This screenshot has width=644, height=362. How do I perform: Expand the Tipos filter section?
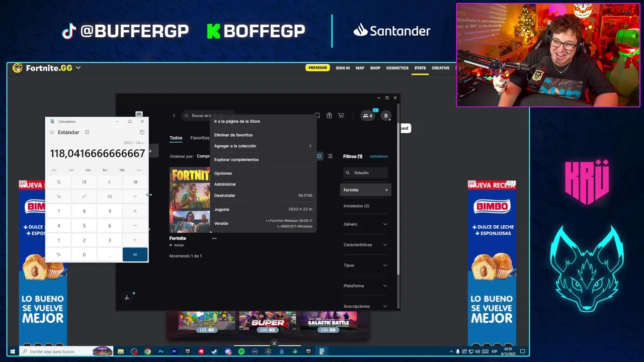tap(365, 265)
